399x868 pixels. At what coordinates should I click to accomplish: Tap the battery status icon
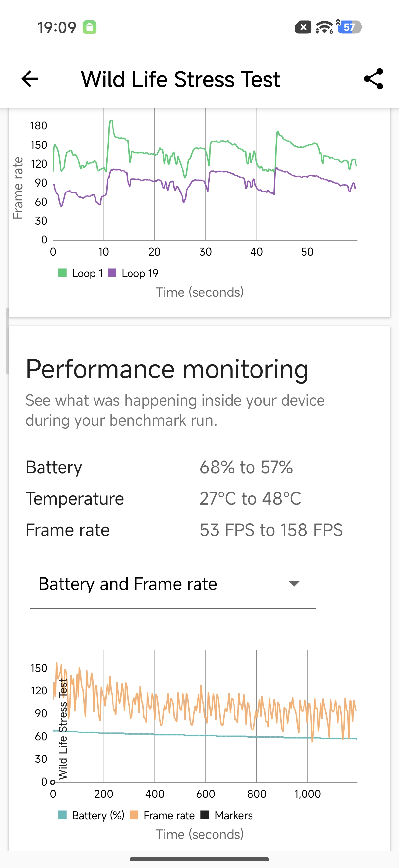(x=351, y=27)
